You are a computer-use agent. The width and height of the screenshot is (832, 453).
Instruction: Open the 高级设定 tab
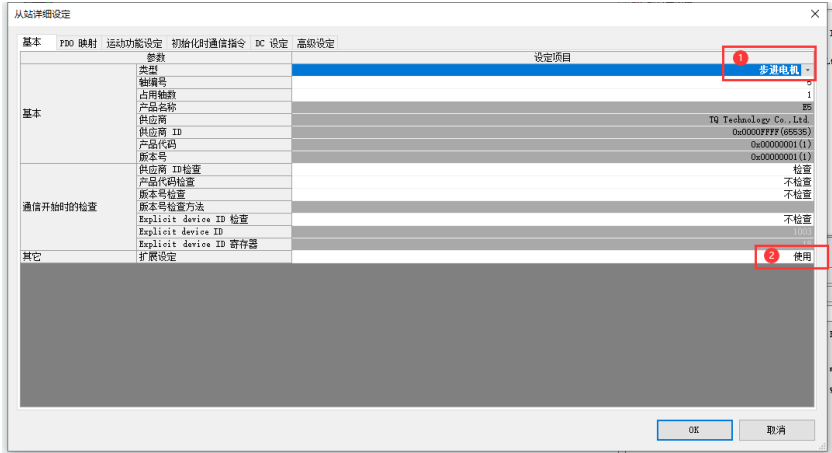tap(316, 43)
